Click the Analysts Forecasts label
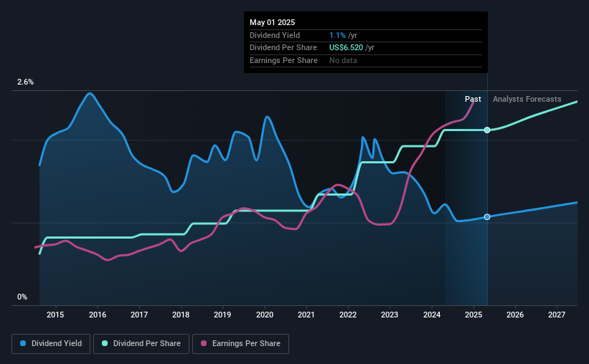The width and height of the screenshot is (589, 364). 527,99
